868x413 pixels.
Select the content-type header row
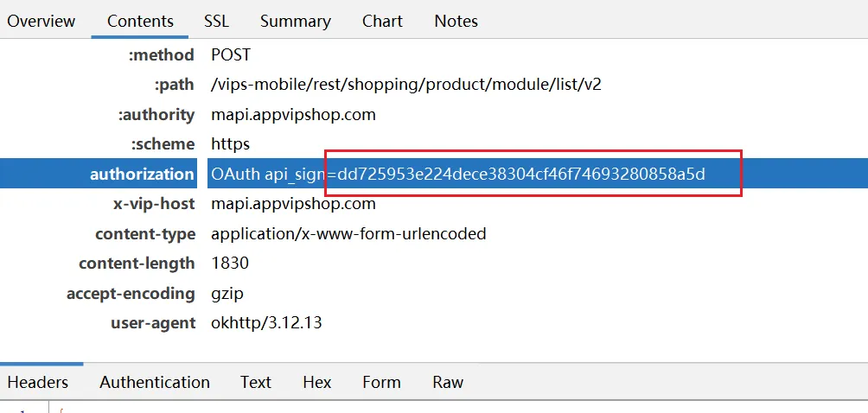pyautogui.click(x=434, y=233)
